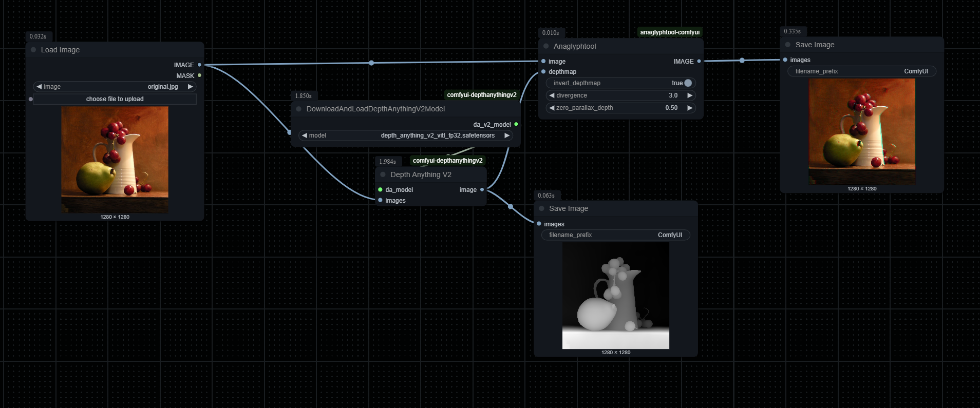Collapse the upper-right Save Image node dot
Image resolution: width=980 pixels, height=408 pixels.
pyautogui.click(x=788, y=45)
